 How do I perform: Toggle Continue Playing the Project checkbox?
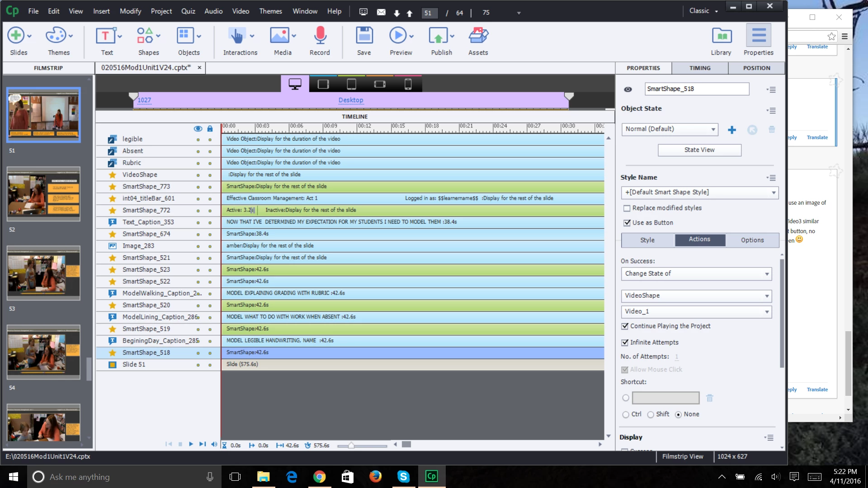coord(625,326)
